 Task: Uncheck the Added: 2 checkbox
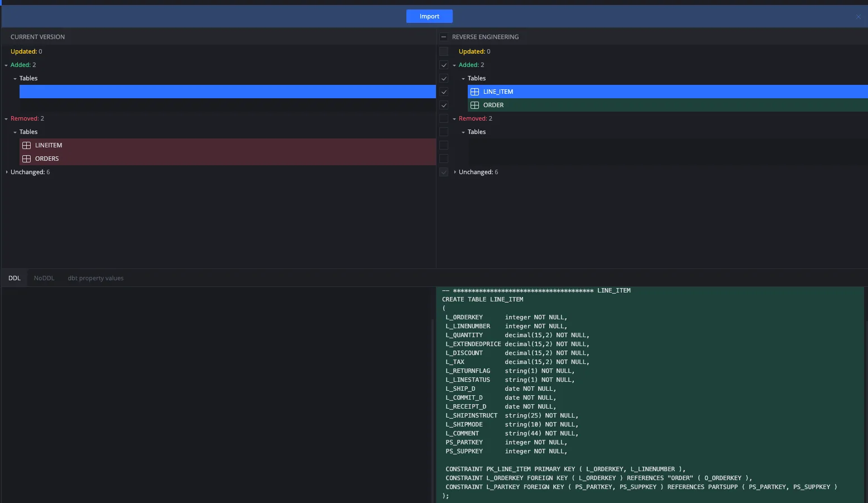click(444, 65)
